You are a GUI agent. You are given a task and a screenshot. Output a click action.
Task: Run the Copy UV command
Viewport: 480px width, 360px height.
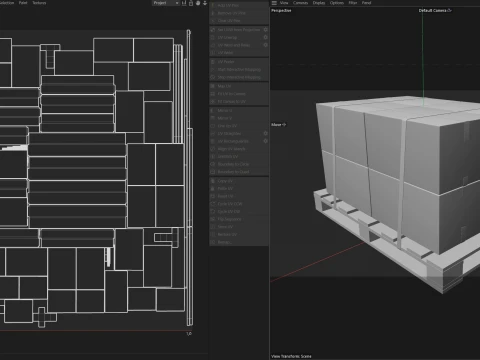tap(239, 181)
